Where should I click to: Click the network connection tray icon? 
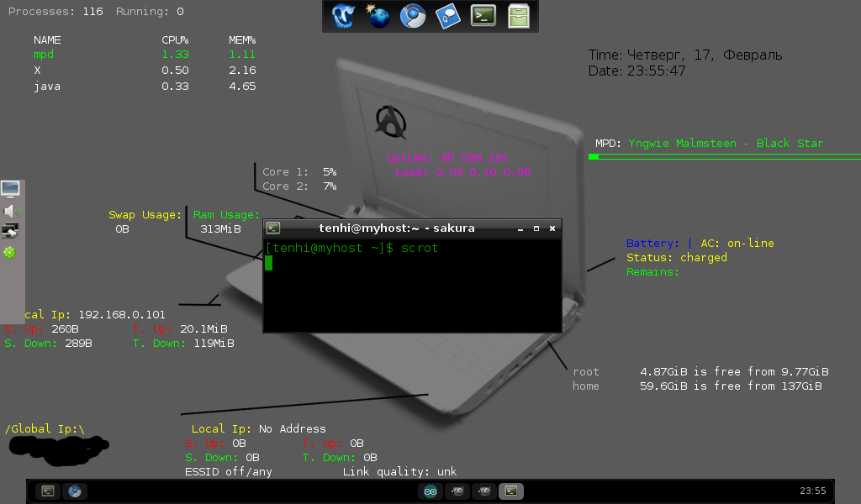(x=11, y=230)
